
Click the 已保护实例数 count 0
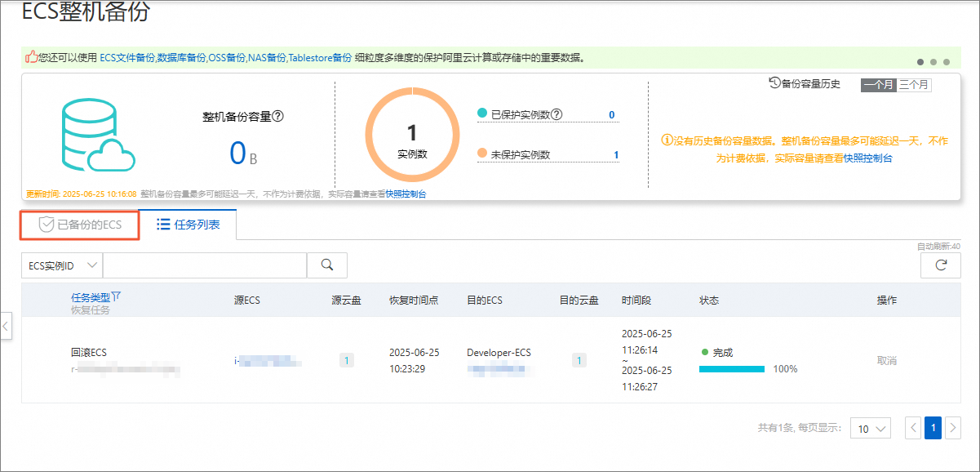pyautogui.click(x=611, y=115)
